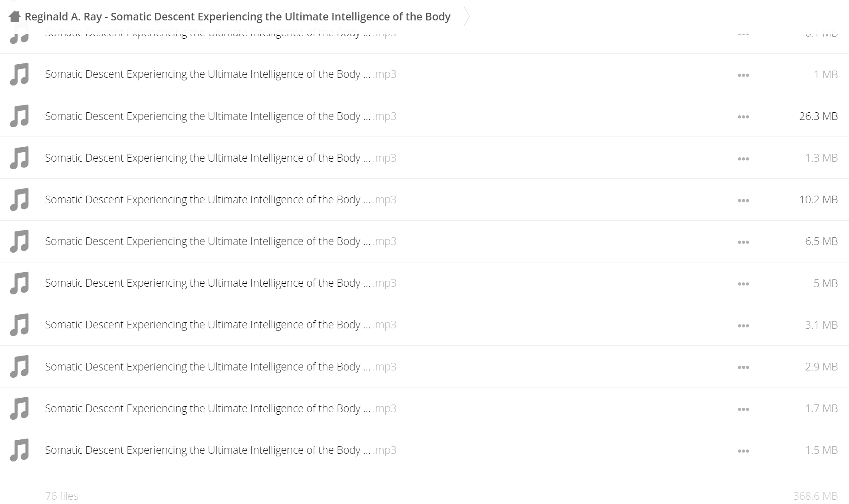The width and height of the screenshot is (849, 504).
Task: Open the Reginald A. Ray folder breadcrumb
Action: click(237, 17)
